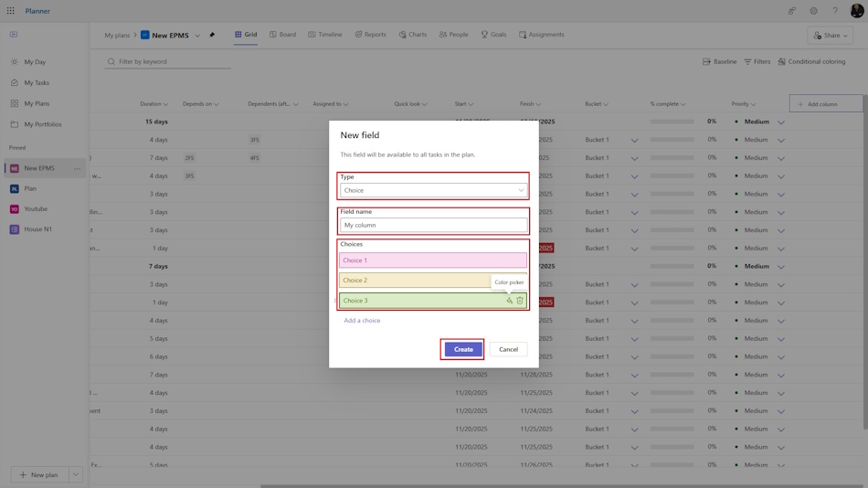This screenshot has height=488, width=868.
Task: Open My Day in sidebar
Action: pos(35,62)
